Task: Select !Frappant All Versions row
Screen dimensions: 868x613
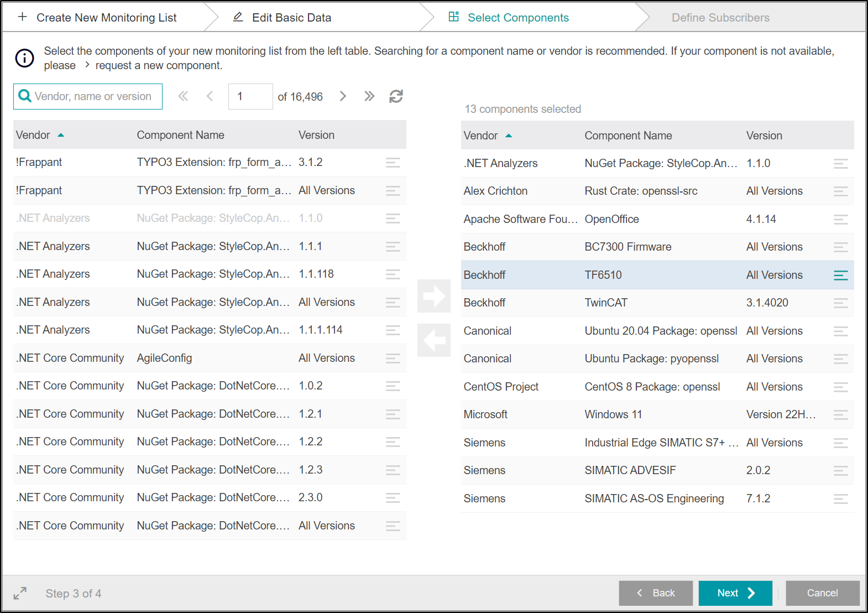Action: [210, 190]
